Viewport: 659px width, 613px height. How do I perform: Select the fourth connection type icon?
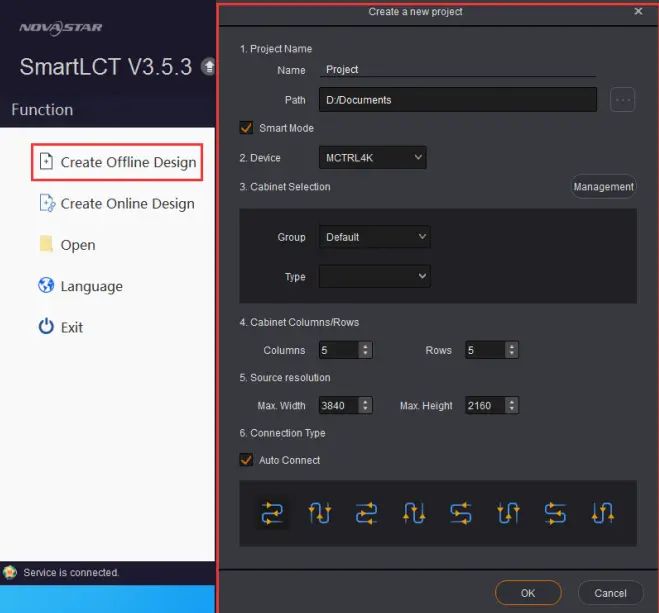(x=414, y=513)
